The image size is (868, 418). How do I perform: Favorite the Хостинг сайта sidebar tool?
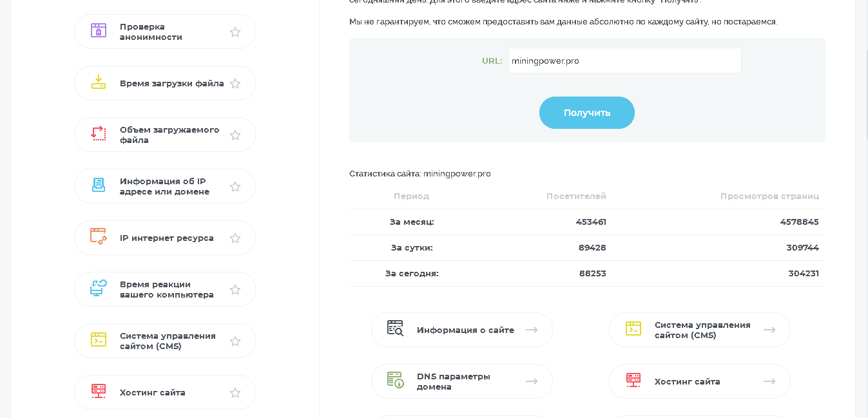pyautogui.click(x=235, y=392)
